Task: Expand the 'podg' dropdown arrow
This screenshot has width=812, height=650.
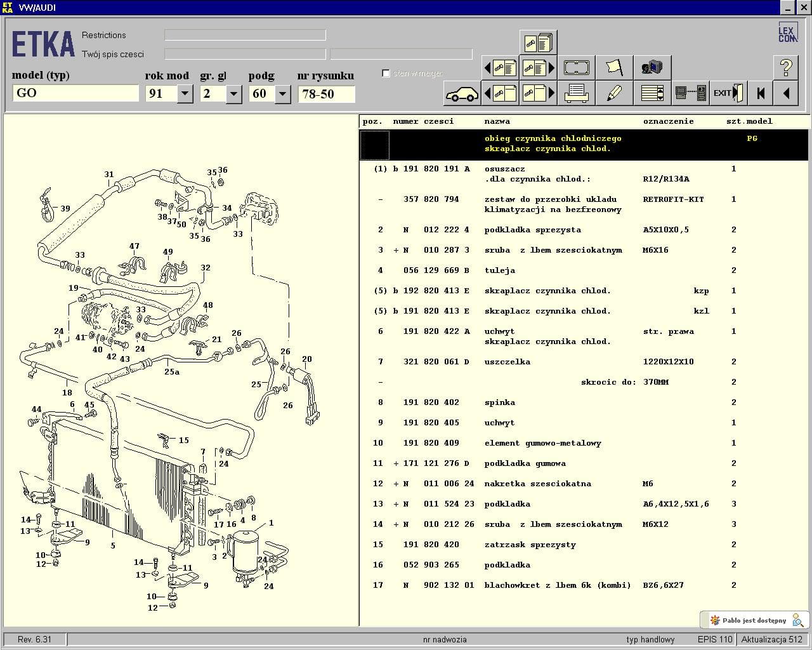Action: (283, 94)
